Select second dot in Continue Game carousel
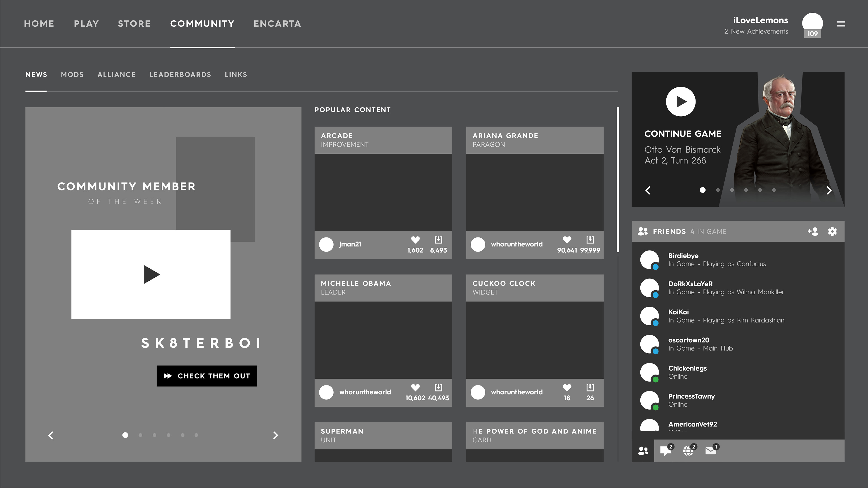This screenshot has width=868, height=488. (718, 190)
